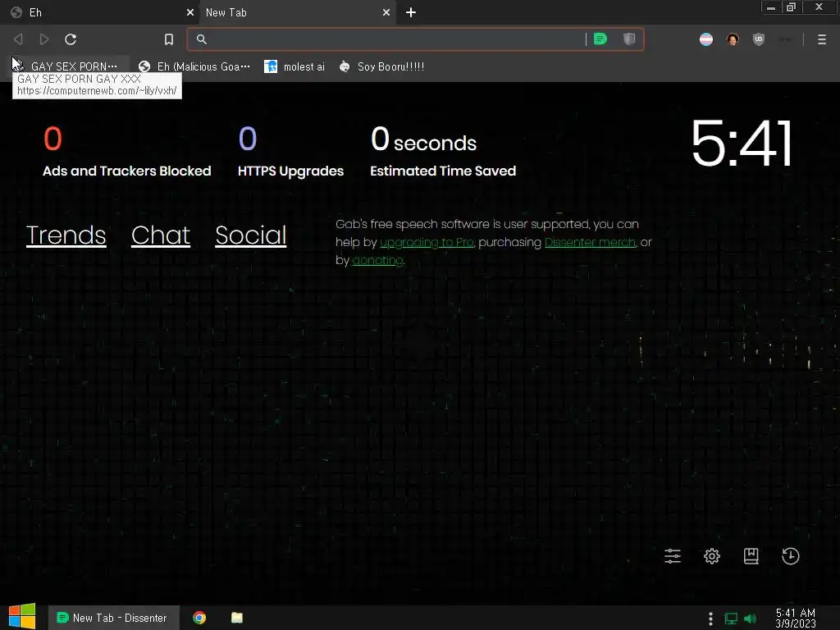Click the 'Estimated Time Saved' stat
This screenshot has height=630, width=840.
(x=443, y=151)
